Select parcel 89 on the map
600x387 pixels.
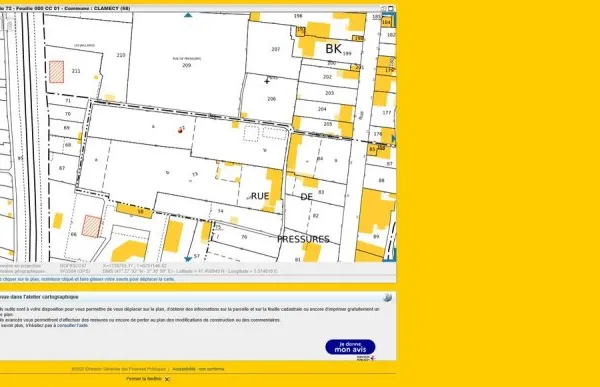(x=376, y=237)
